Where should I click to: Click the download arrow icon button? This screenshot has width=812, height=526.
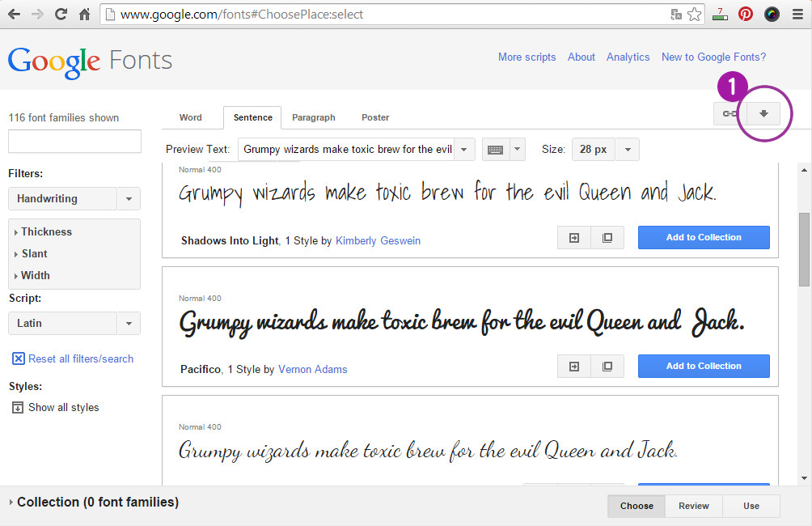(x=763, y=114)
